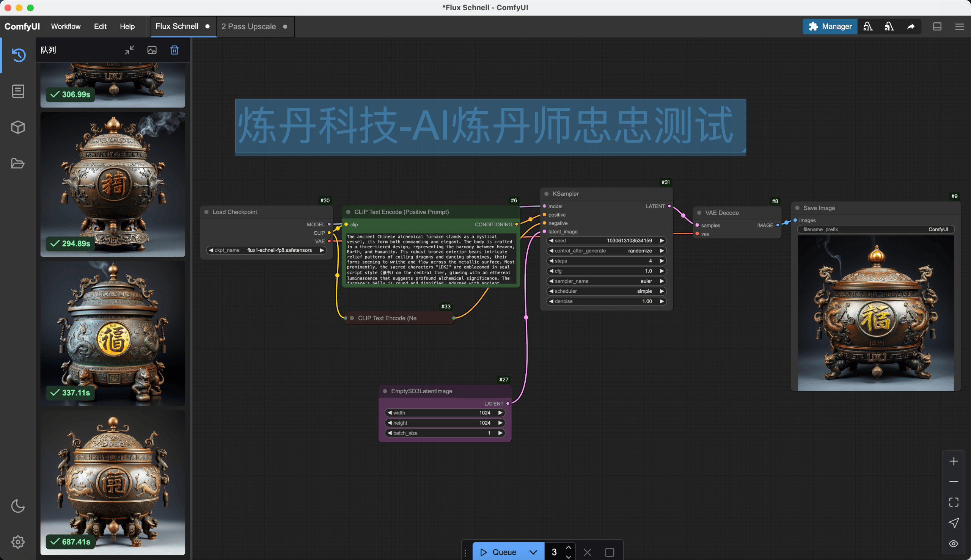Viewport: 971px width, 560px height.
Task: Click the zoom-in plus icon
Action: pyautogui.click(x=954, y=461)
